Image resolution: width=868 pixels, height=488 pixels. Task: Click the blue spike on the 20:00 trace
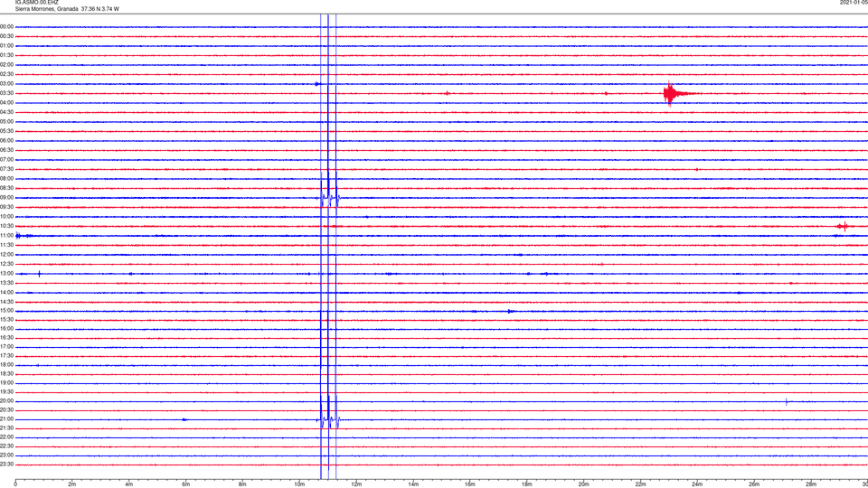coord(787,401)
